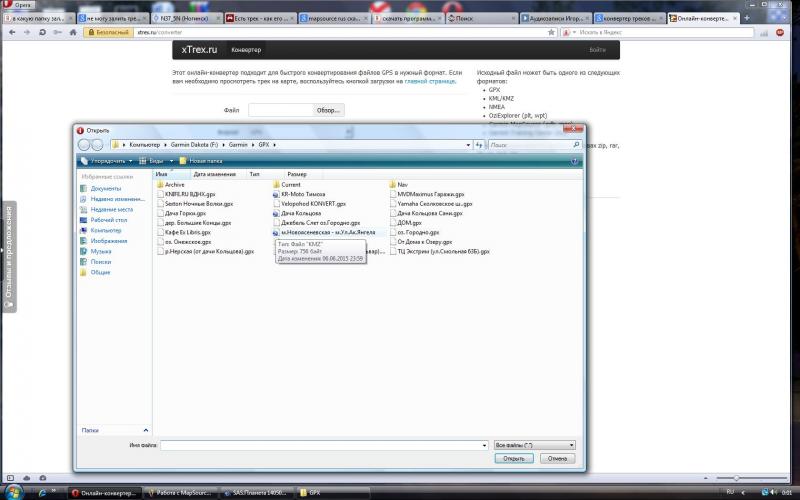
Task: Click browser home button
Action: 73,32
